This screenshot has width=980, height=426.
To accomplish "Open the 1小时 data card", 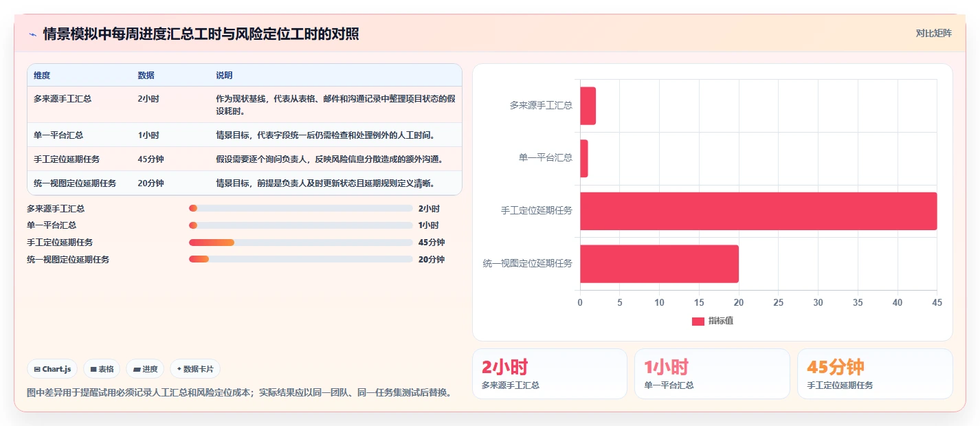I will (712, 374).
